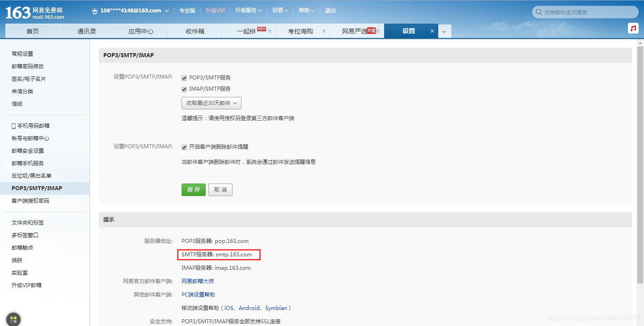The width and height of the screenshot is (644, 326).
Task: Click the text POP3服务器: pop.163.com
Action: 215,241
